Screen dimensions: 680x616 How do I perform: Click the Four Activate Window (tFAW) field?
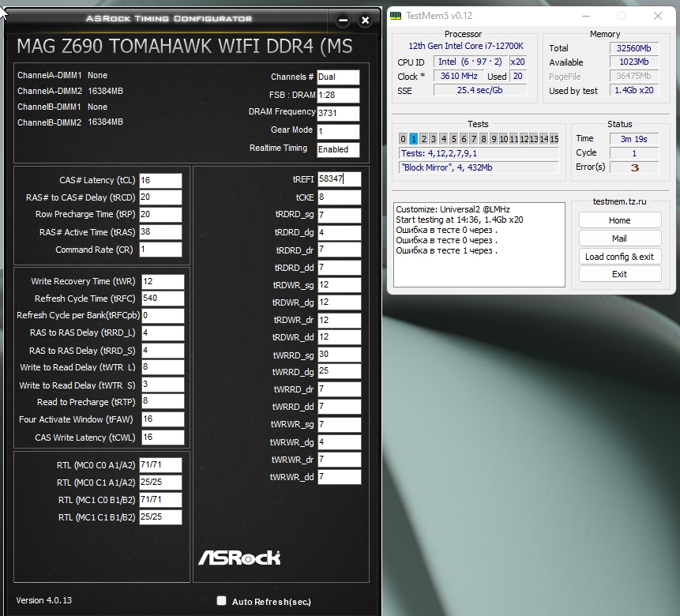pyautogui.click(x=163, y=419)
